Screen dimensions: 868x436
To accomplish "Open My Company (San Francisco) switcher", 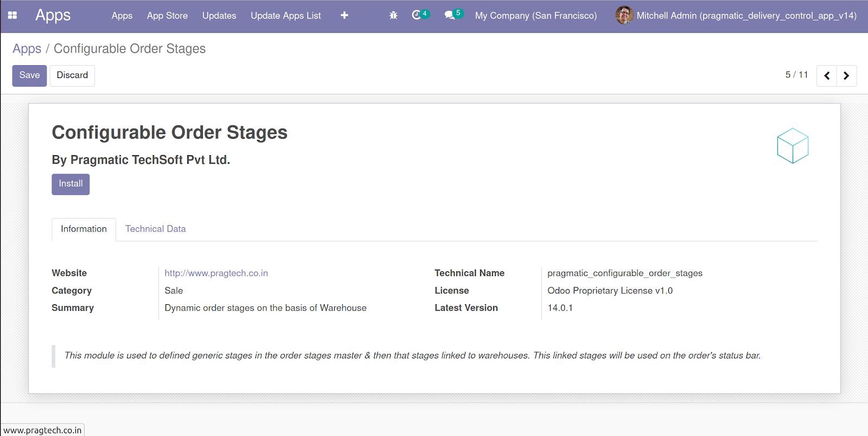I will [536, 16].
